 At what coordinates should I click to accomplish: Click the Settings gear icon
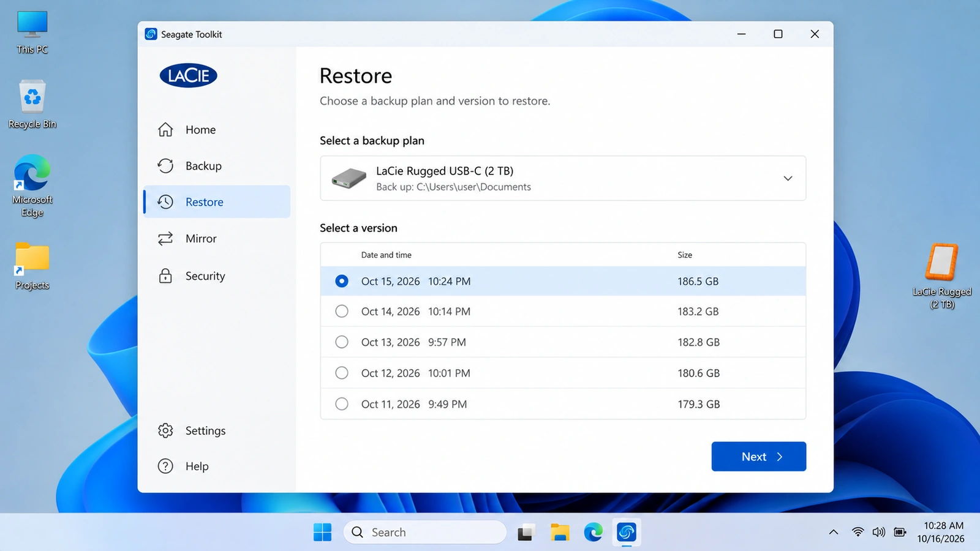(165, 430)
